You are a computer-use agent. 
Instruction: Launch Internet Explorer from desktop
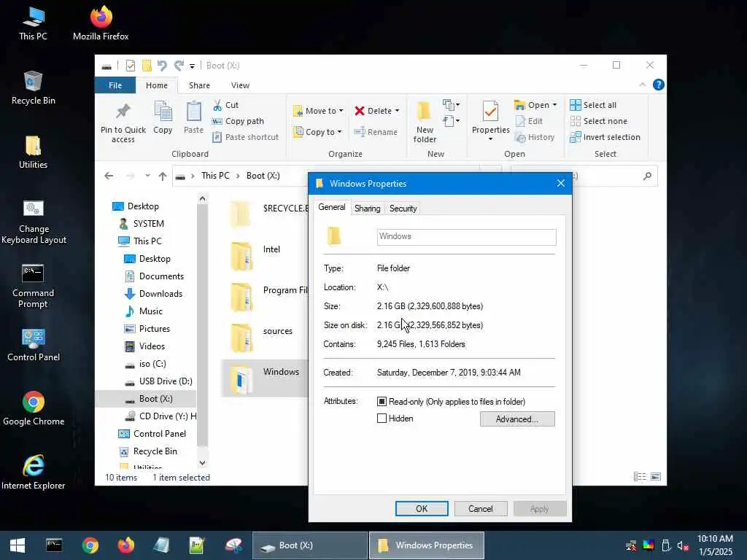click(34, 472)
